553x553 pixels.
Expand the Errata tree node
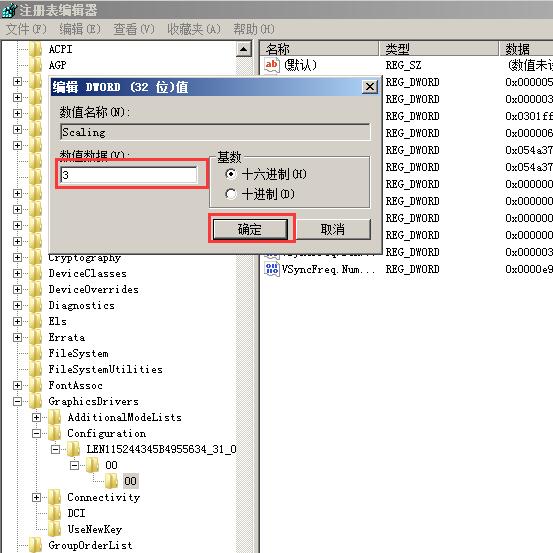(x=17, y=337)
